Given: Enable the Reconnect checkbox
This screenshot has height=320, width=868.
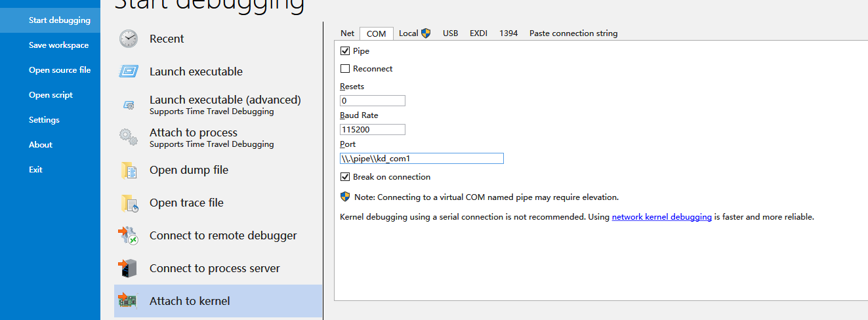Looking at the screenshot, I should click(345, 69).
